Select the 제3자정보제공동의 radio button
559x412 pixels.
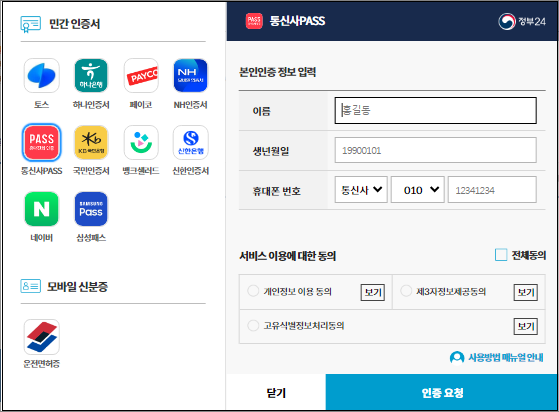(406, 291)
